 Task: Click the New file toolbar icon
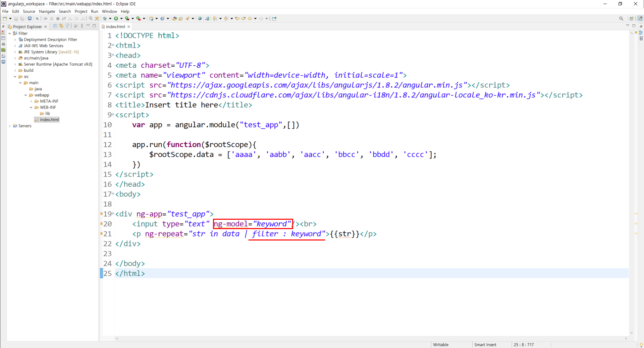(5, 18)
